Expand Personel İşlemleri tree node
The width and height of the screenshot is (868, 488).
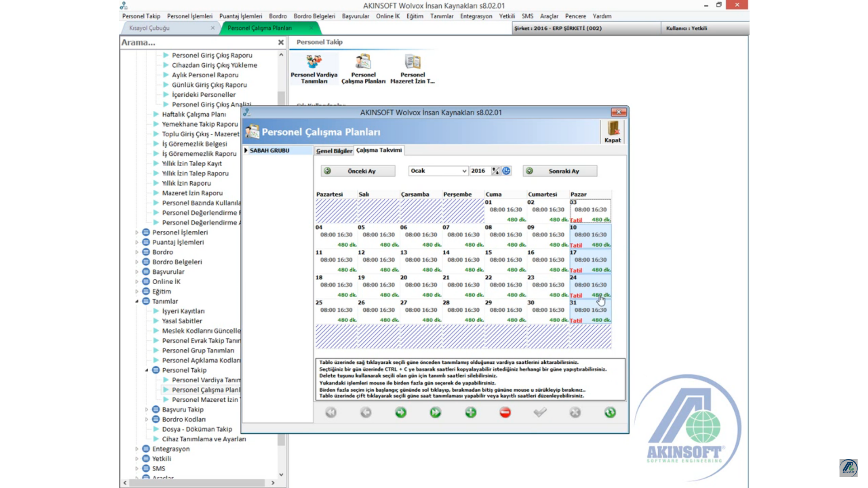coord(137,232)
